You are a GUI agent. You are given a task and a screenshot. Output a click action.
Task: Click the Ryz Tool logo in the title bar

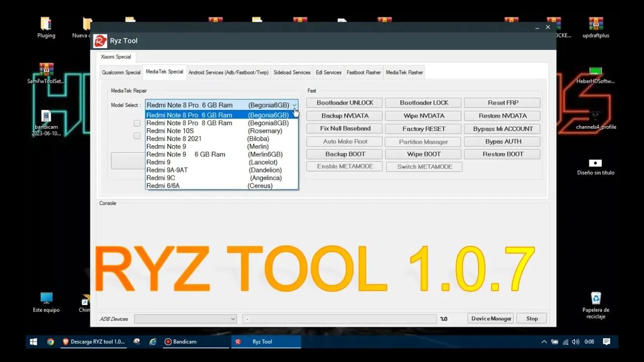tap(100, 41)
